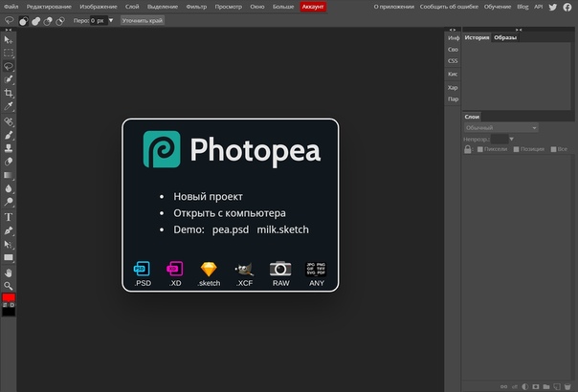Open the Файл menu

(x=11, y=7)
